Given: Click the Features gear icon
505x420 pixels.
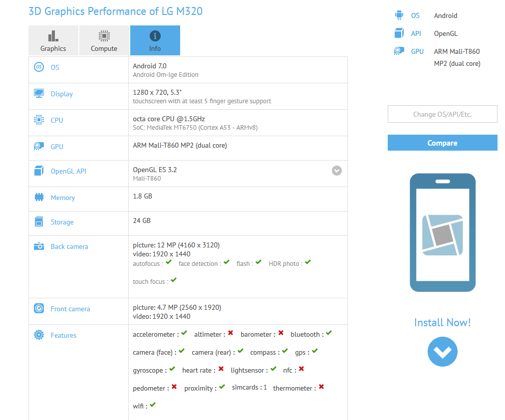Looking at the screenshot, I should 39,335.
